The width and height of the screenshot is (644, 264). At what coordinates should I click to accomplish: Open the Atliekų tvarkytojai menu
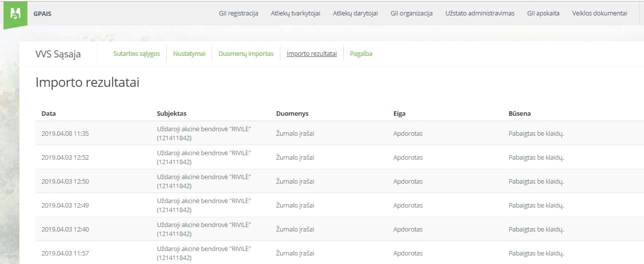click(x=295, y=13)
